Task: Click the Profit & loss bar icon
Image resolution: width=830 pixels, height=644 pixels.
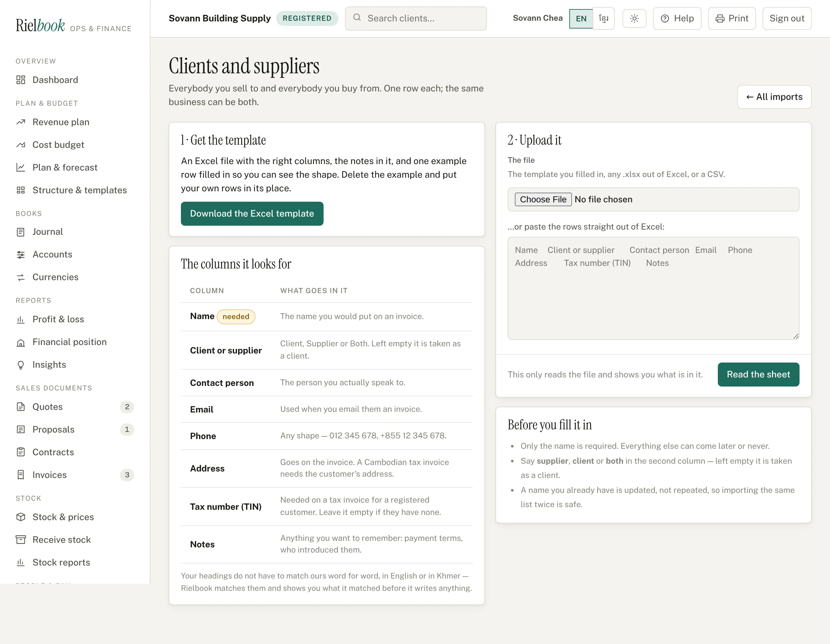Action: pos(20,319)
